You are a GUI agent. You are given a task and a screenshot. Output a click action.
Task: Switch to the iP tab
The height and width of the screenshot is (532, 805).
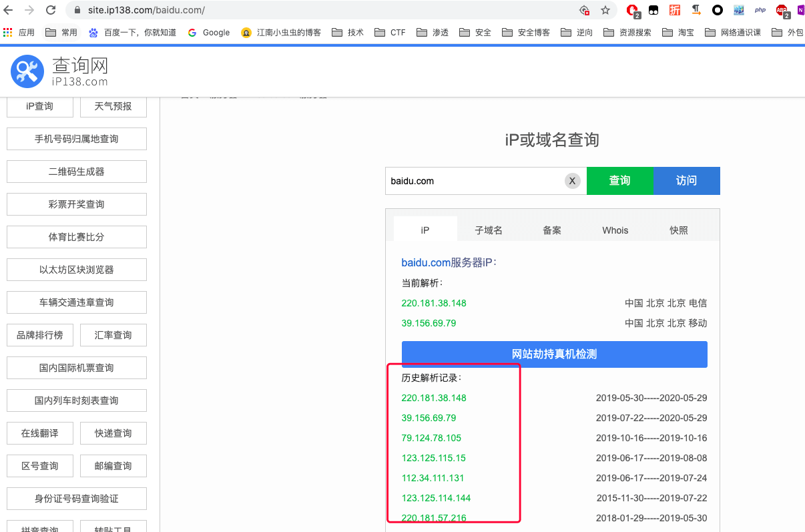click(x=425, y=229)
